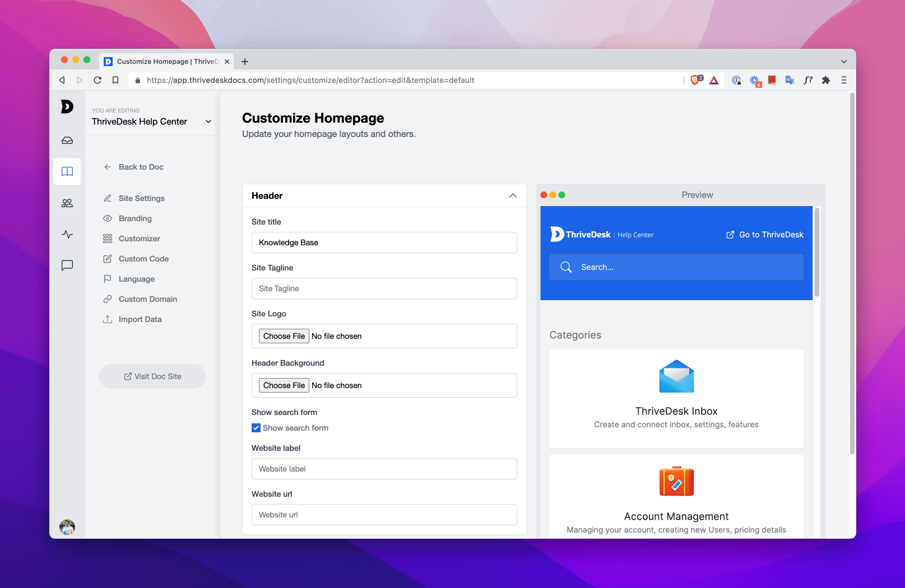
Task: Click into the Website label field
Action: (384, 469)
